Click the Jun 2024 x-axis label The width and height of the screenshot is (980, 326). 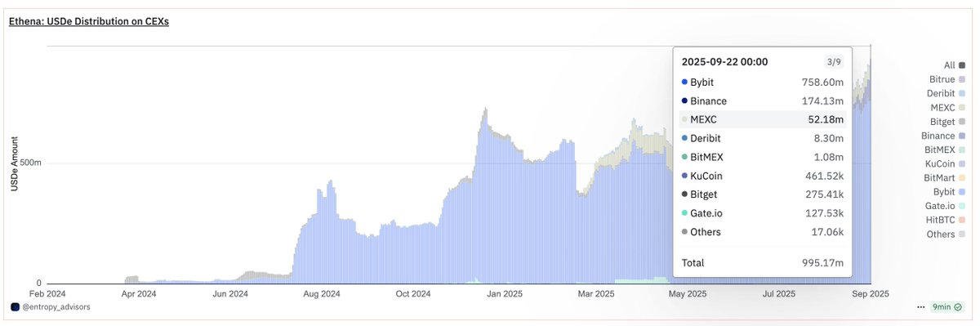click(230, 293)
